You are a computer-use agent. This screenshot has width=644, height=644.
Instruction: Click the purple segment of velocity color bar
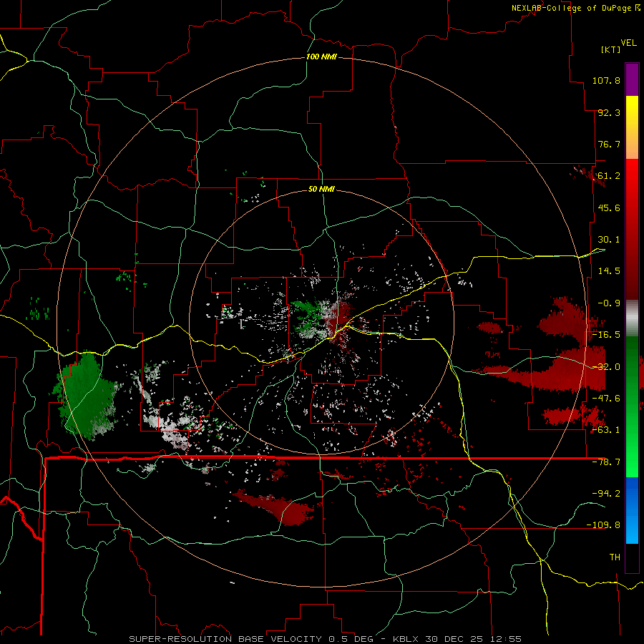[x=632, y=79]
